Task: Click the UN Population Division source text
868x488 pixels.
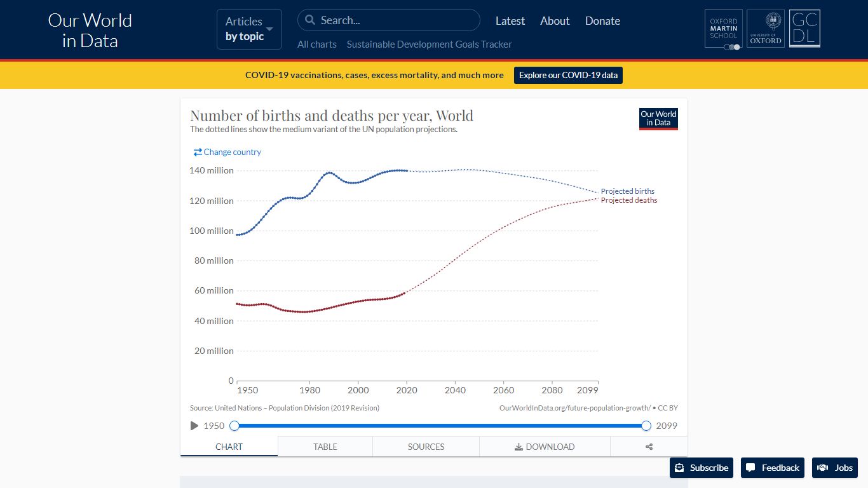Action: point(285,408)
